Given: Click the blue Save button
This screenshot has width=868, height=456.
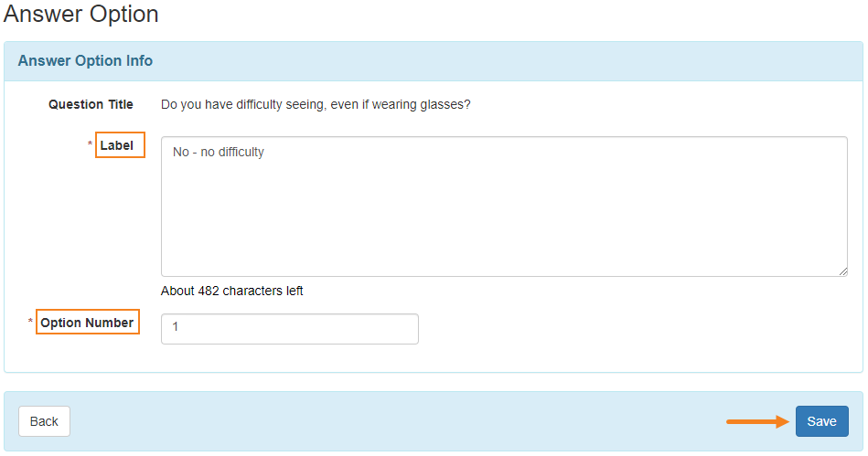Looking at the screenshot, I should pos(821,421).
